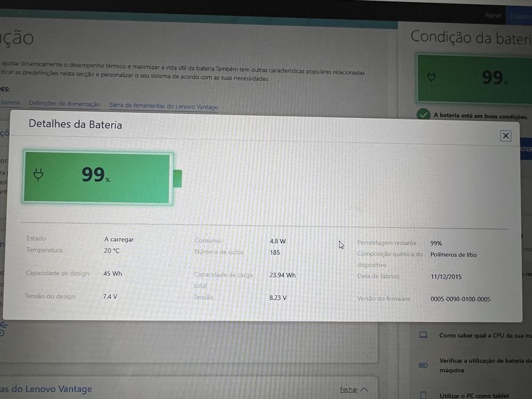
Task: Select the 99% Percentagem restante value
Action: (436, 243)
